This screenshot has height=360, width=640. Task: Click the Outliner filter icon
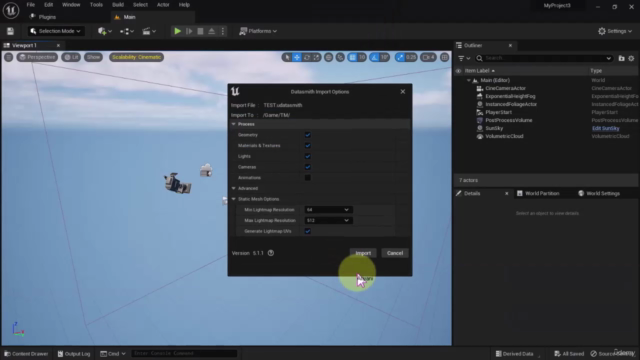(x=464, y=58)
